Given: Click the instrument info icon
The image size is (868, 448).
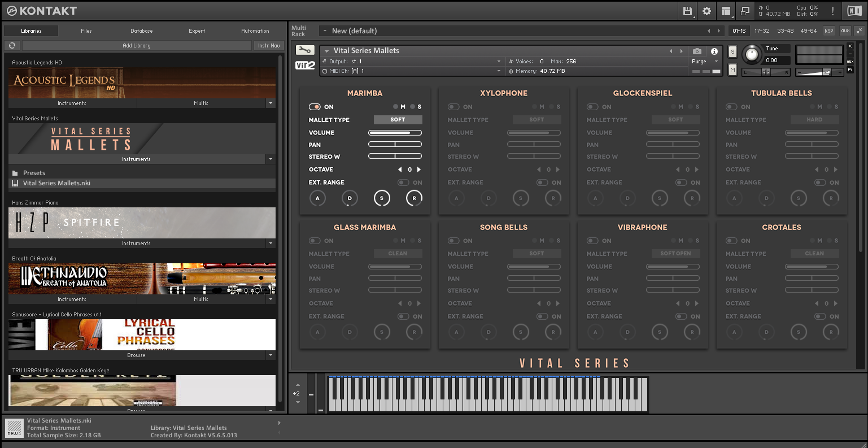Looking at the screenshot, I should [714, 51].
